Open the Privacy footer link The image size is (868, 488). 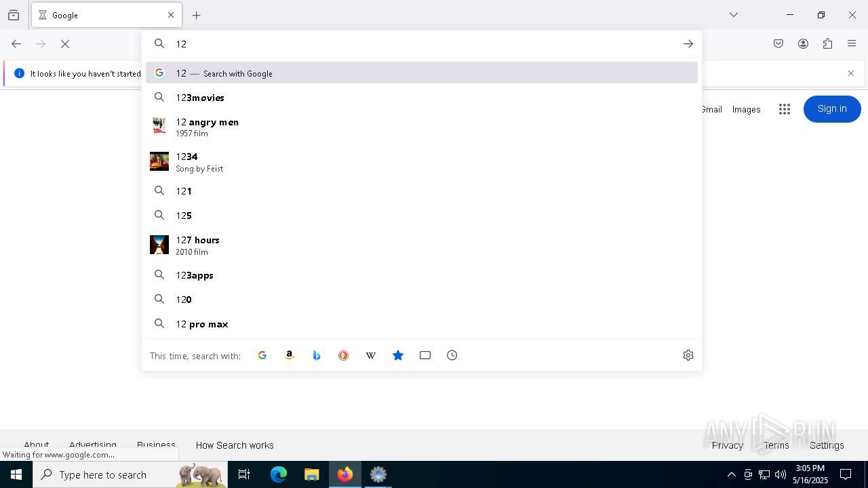click(728, 445)
